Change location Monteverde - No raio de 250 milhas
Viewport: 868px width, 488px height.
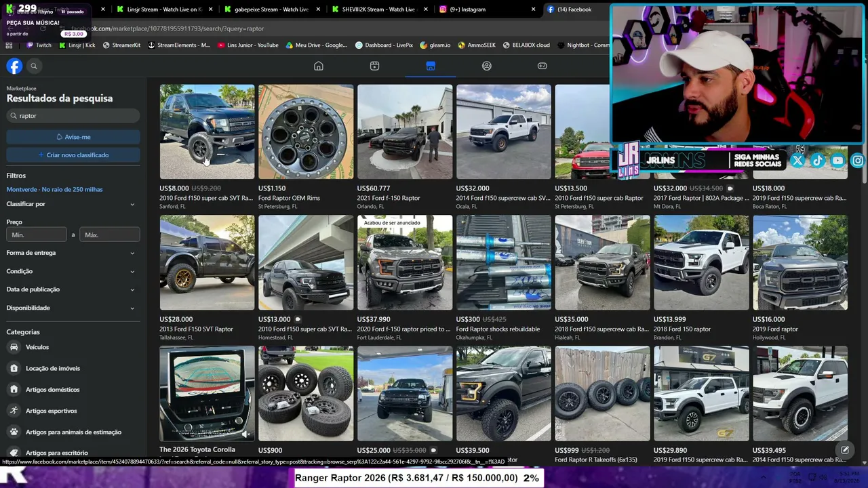(x=54, y=190)
